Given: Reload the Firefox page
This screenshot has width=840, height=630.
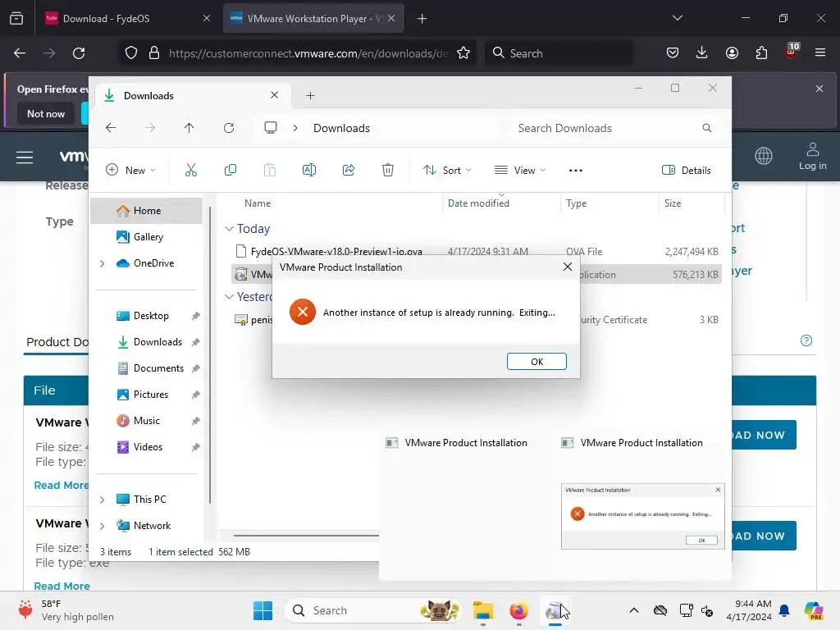Looking at the screenshot, I should tap(79, 53).
